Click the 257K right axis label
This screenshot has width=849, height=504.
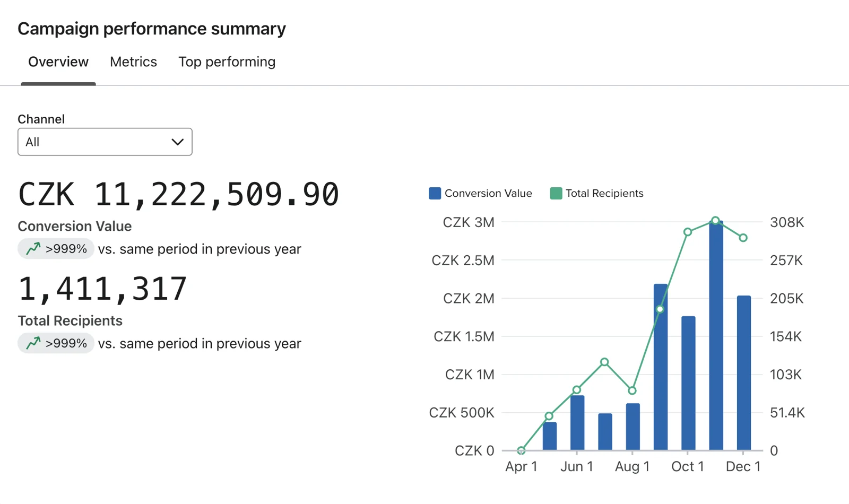click(x=786, y=260)
